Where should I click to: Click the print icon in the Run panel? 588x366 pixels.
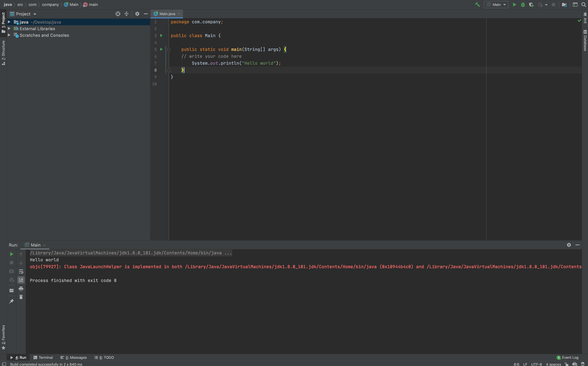point(21,289)
